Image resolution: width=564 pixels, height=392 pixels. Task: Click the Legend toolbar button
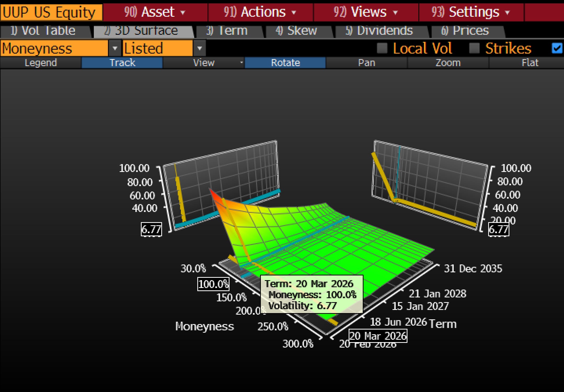coord(41,63)
